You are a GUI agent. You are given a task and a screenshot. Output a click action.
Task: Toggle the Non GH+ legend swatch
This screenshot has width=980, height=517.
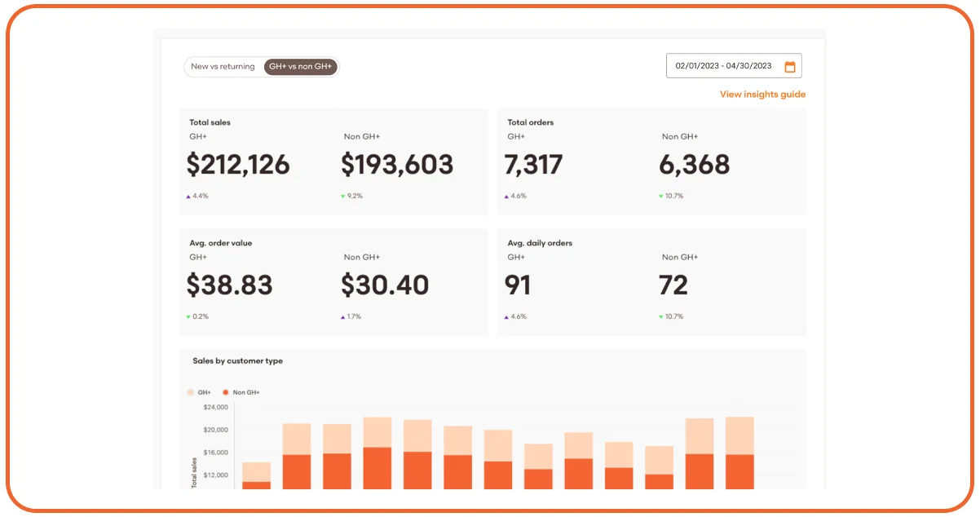[x=226, y=392]
